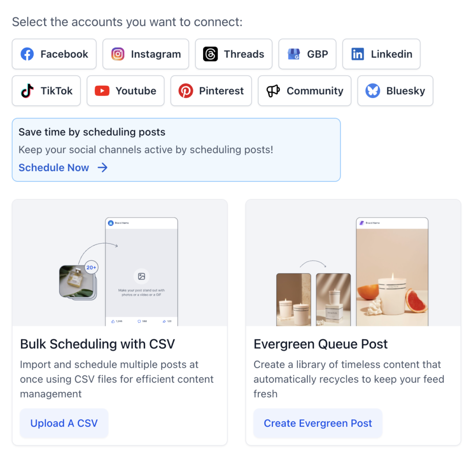Click the Evergreen Queue Post heading

(321, 344)
